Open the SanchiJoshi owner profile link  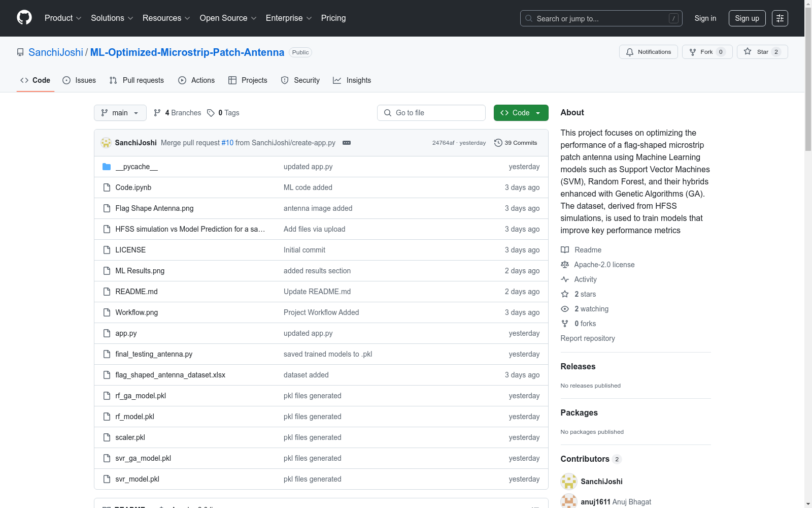(x=56, y=52)
